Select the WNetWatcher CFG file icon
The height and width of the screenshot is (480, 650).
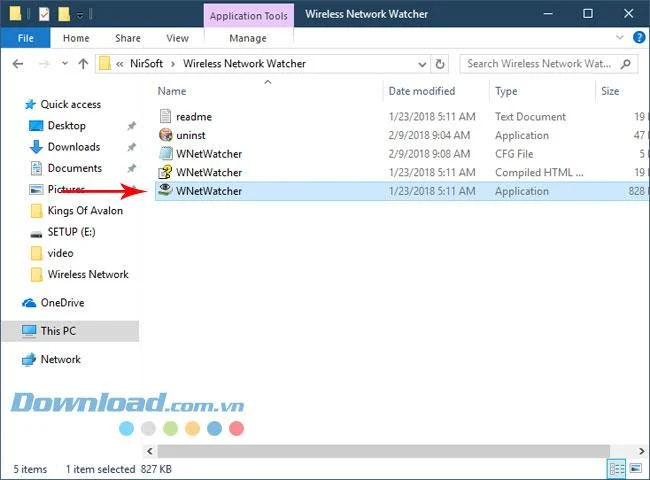pyautogui.click(x=165, y=153)
